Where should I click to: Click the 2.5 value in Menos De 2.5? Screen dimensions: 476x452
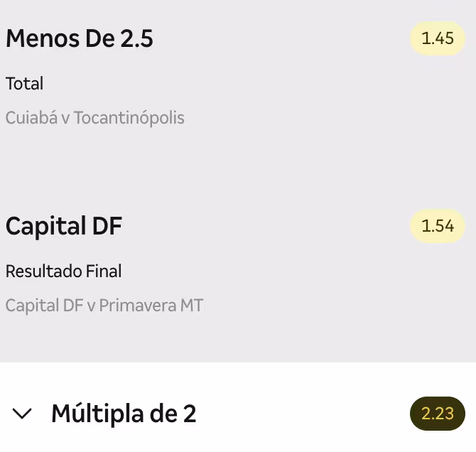(136, 38)
